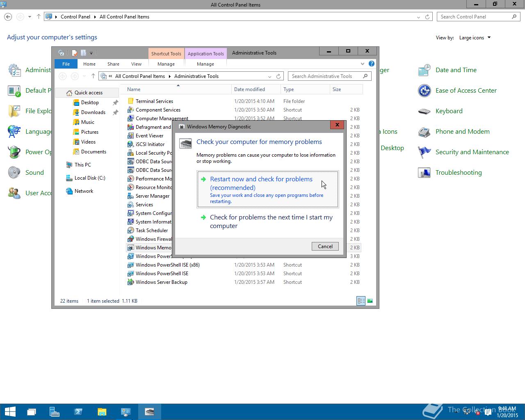This screenshot has width=525, height=420.
Task: Open Security and Maintenance icon
Action: [x=463, y=152]
